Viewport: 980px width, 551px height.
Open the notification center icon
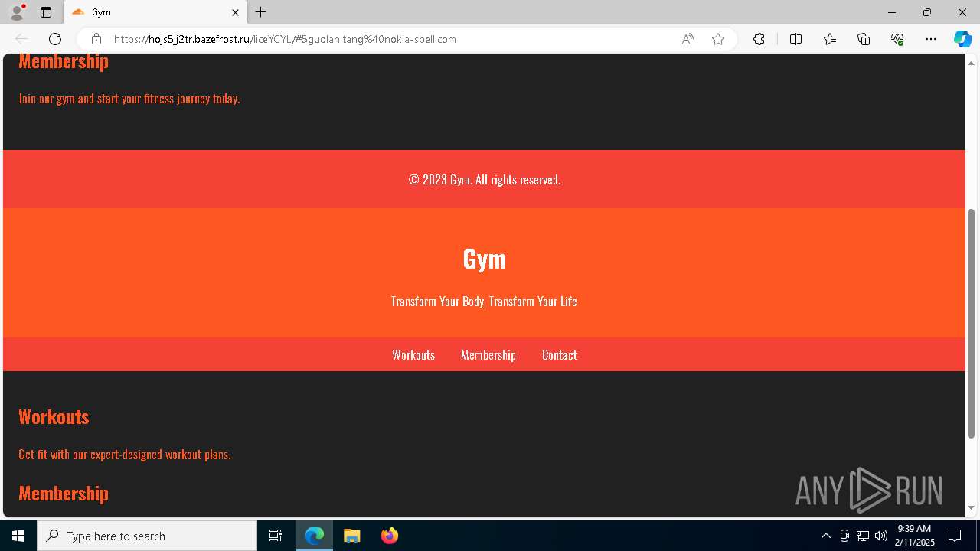955,536
